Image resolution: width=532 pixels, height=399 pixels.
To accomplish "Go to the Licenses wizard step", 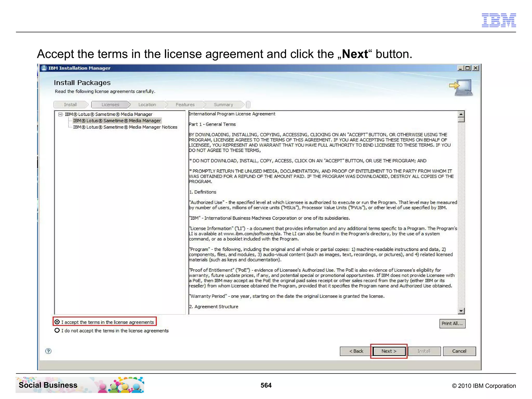I will [x=110, y=104].
